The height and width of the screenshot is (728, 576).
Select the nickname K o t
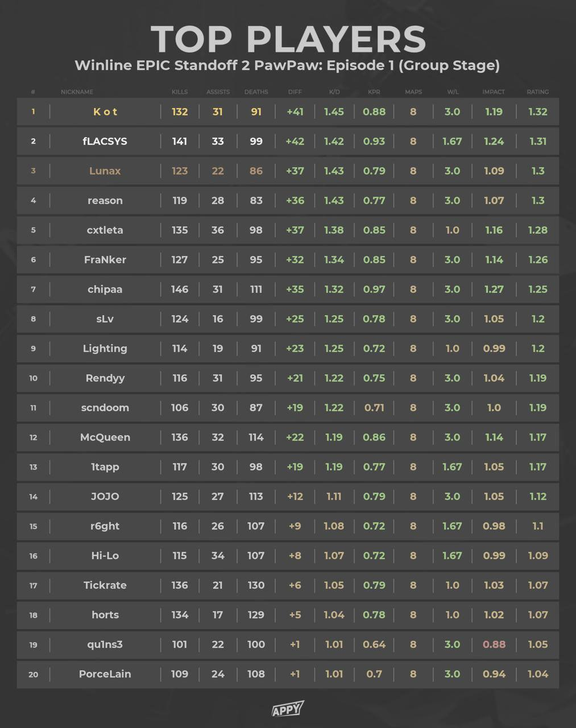(x=105, y=111)
